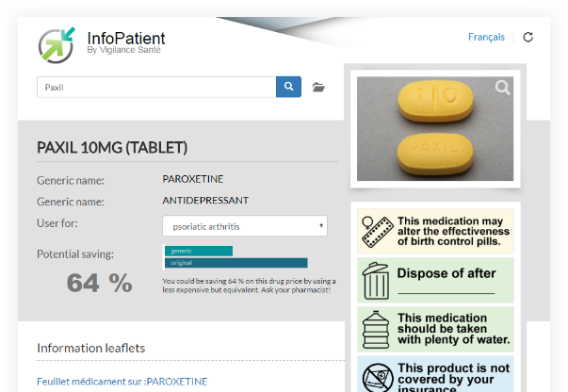The image size is (568, 392).
Task: Zoom the pill image with magnifier icon
Action: [502, 88]
